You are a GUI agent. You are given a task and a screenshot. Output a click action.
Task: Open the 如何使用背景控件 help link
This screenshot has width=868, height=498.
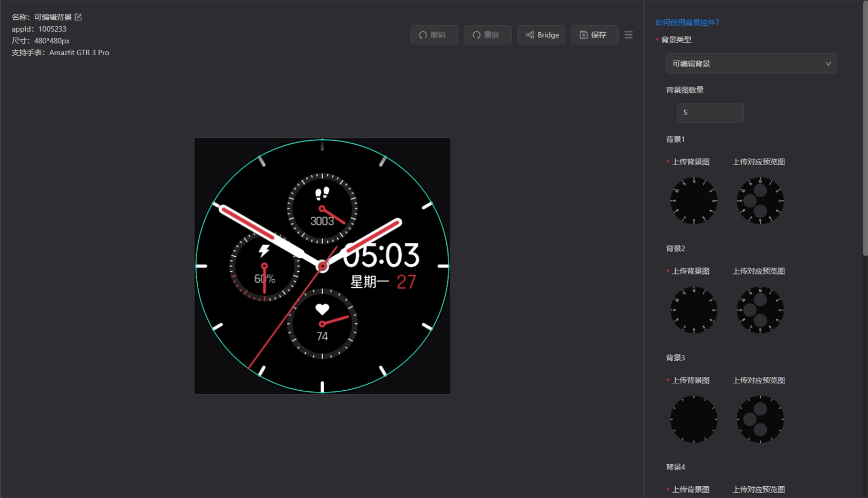[687, 23]
